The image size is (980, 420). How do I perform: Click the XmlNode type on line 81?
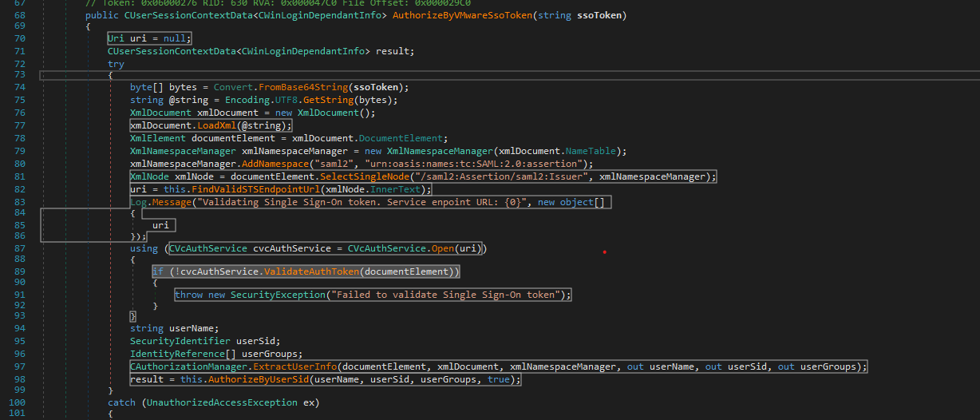click(150, 176)
